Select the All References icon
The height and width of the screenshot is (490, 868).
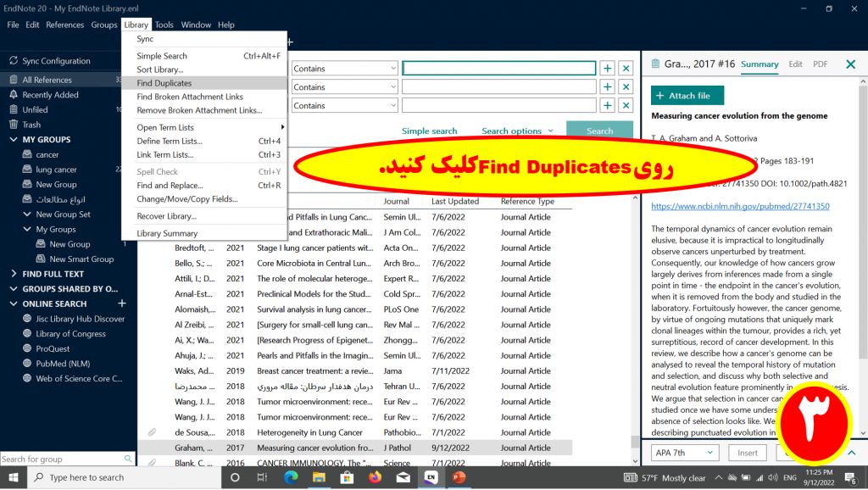coord(14,80)
